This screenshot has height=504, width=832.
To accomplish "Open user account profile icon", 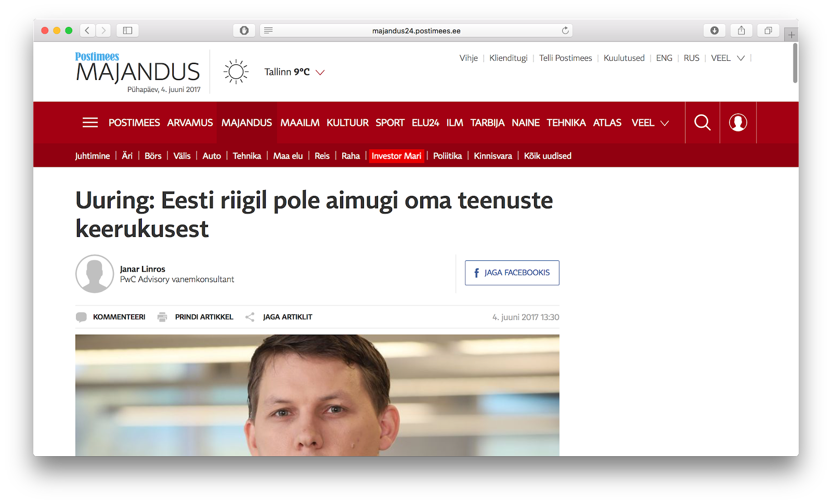I will (738, 123).
